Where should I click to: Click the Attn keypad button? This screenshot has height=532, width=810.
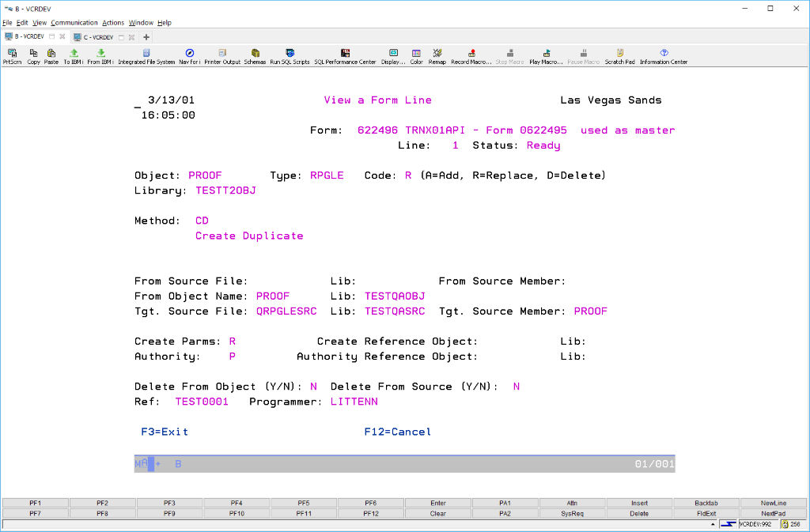572,503
